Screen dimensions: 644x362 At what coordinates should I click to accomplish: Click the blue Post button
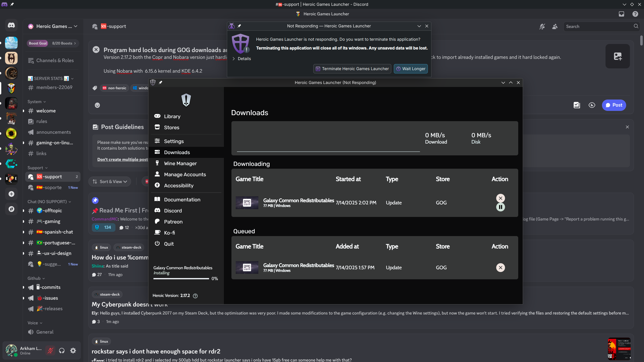coord(614,105)
